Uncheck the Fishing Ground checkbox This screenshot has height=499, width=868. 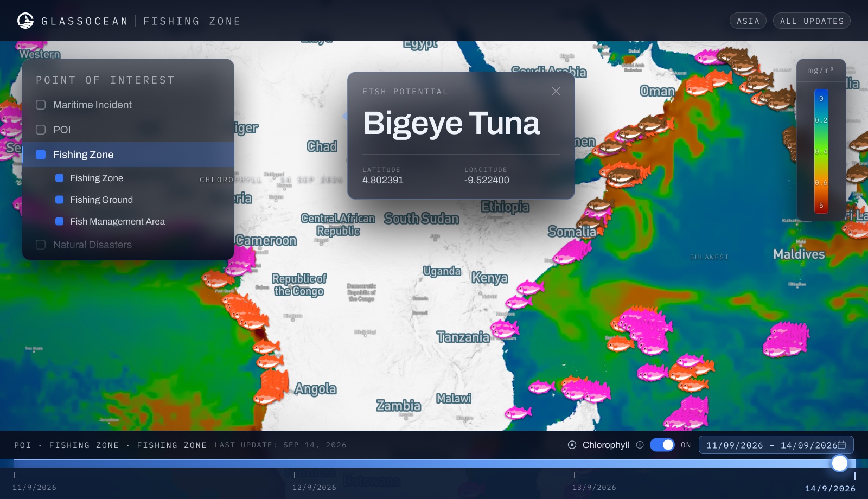pos(60,200)
